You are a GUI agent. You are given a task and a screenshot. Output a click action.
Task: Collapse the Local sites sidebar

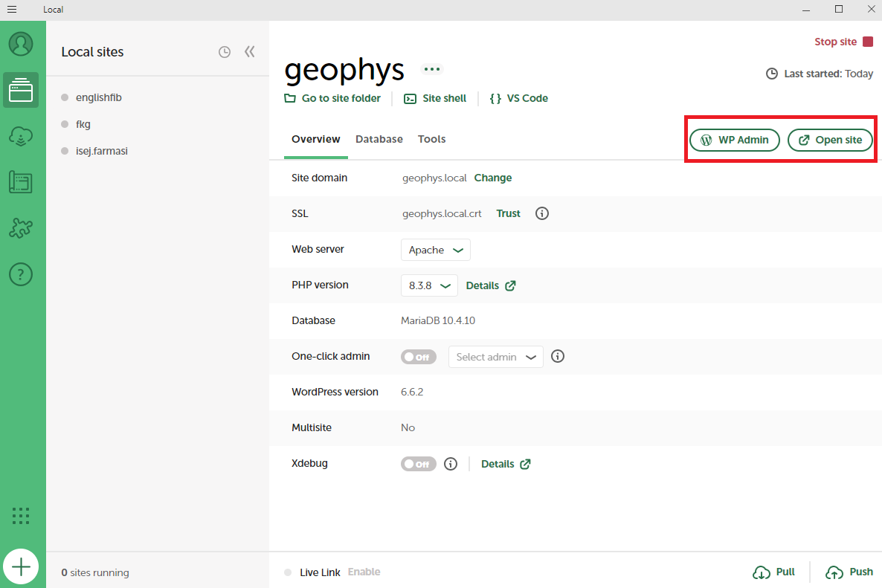(x=250, y=52)
